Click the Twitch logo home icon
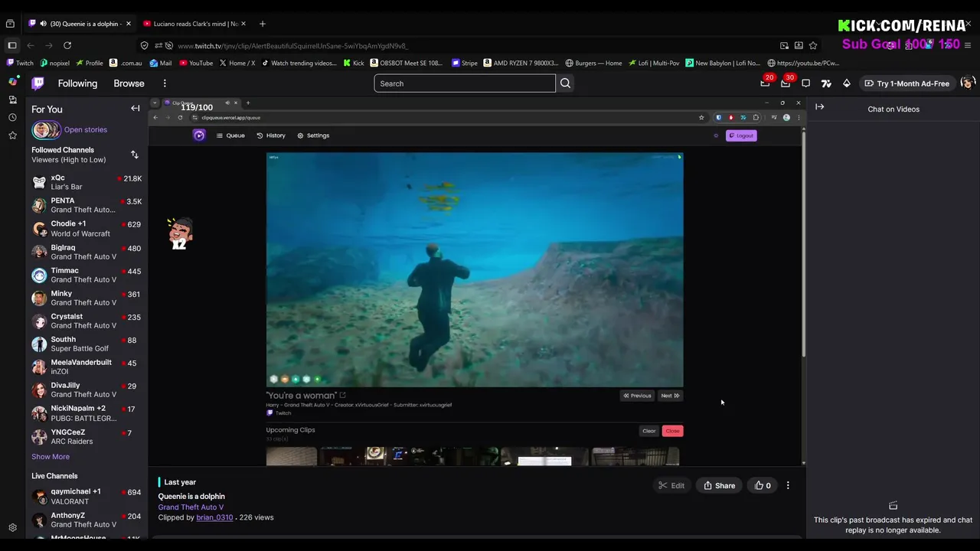The image size is (980, 551). click(x=38, y=83)
